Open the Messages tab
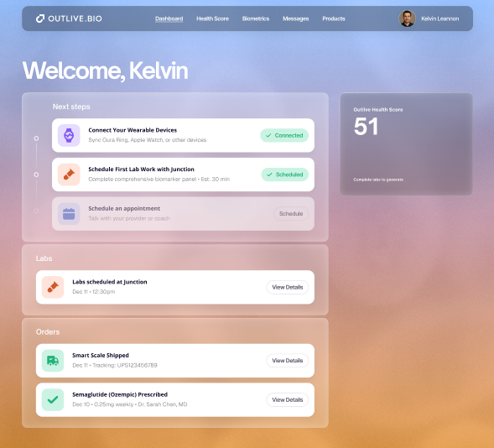Screen dimensions: 494x448 (x=295, y=18)
